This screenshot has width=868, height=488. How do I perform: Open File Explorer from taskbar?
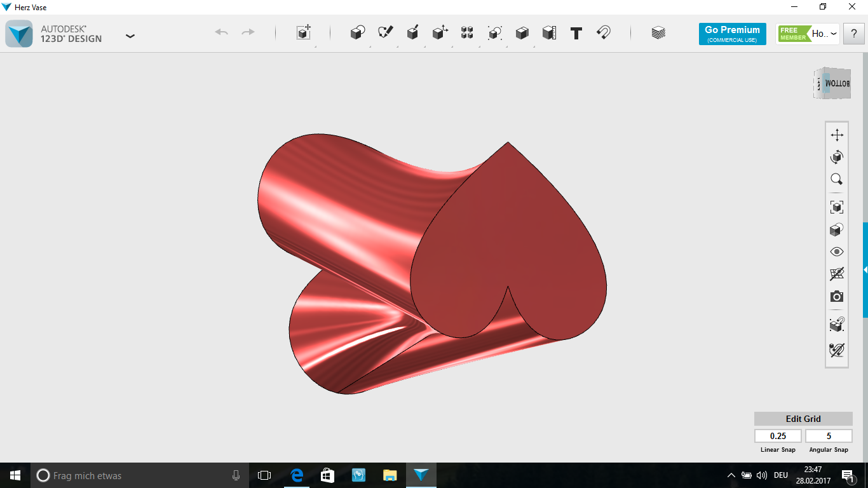[390, 475]
